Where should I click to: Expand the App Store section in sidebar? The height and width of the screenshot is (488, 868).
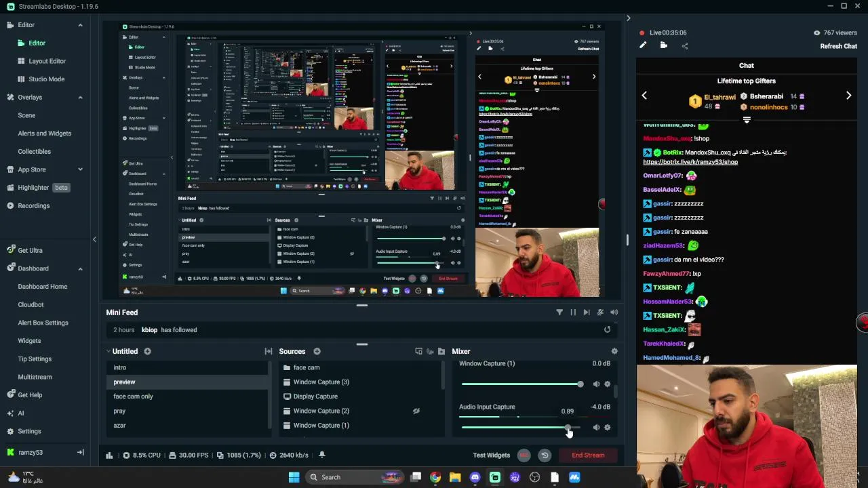coord(80,169)
